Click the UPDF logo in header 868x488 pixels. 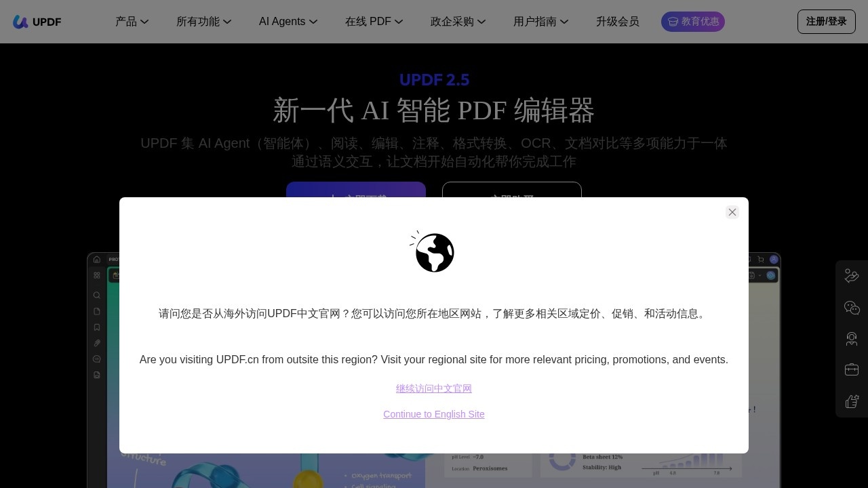pyautogui.click(x=37, y=22)
